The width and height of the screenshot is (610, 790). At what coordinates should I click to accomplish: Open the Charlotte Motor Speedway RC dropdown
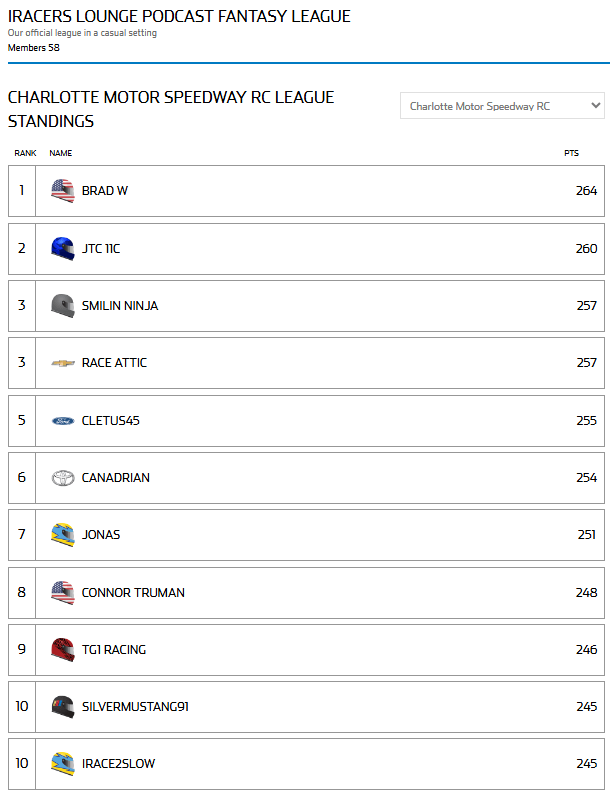pos(502,106)
